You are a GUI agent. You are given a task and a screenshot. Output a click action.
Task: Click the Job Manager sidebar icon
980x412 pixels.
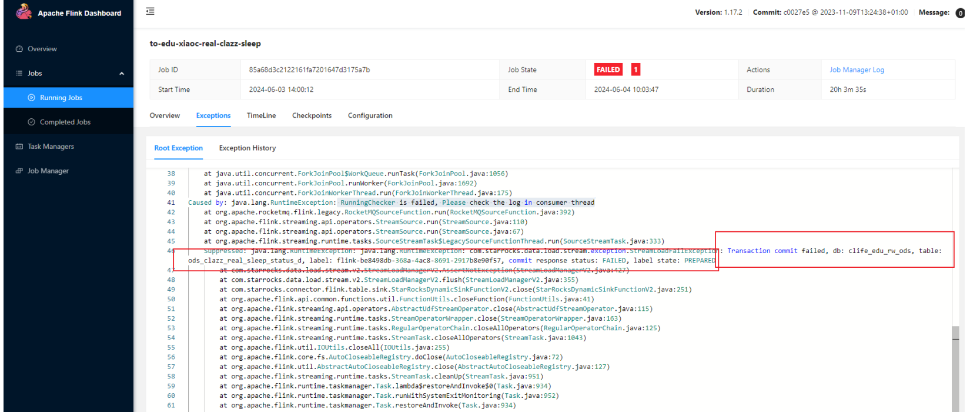[x=19, y=171]
